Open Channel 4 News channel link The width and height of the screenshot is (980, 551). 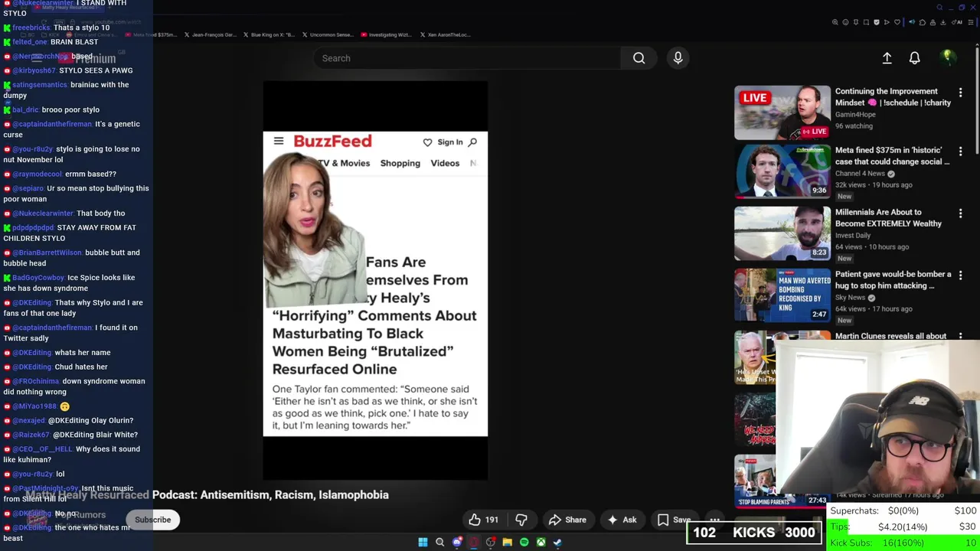(860, 174)
